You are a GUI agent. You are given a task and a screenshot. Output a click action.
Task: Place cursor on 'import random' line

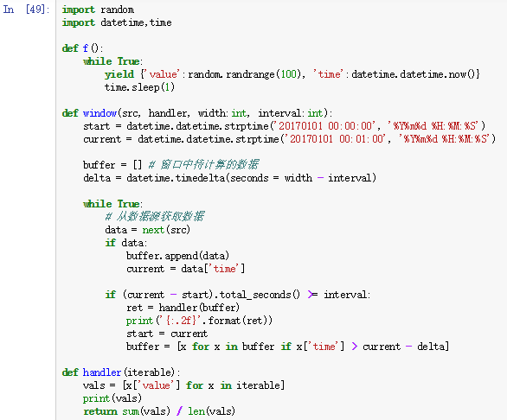98,10
